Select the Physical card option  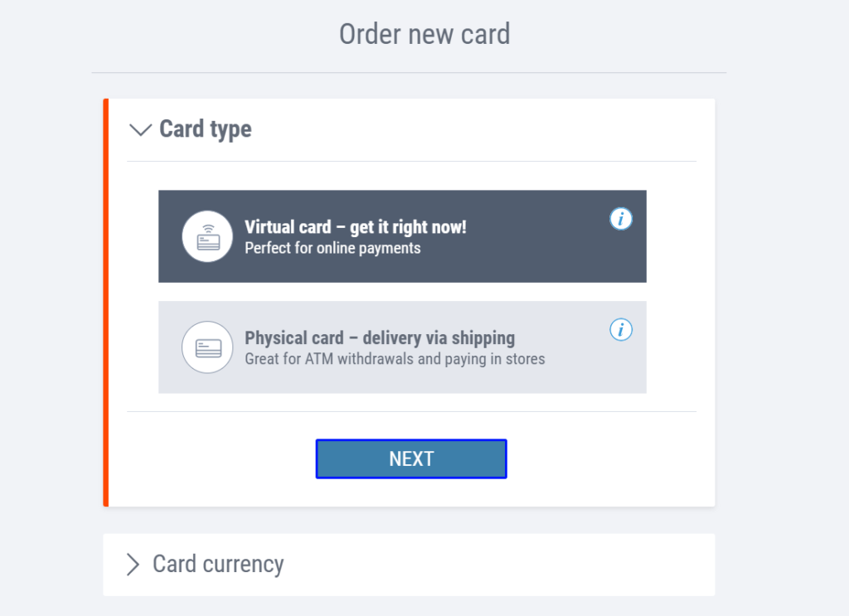coord(402,347)
